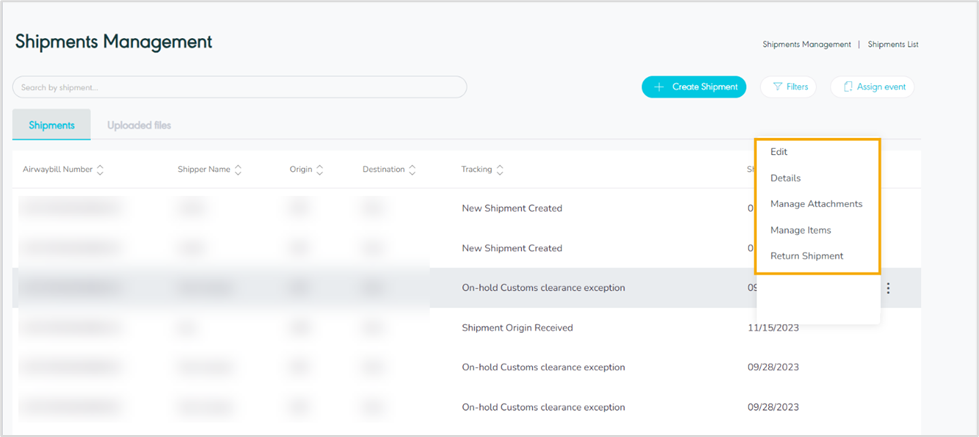The width and height of the screenshot is (979, 437).
Task: Sort by Airwaybill Number column arrows
Action: [x=100, y=170]
